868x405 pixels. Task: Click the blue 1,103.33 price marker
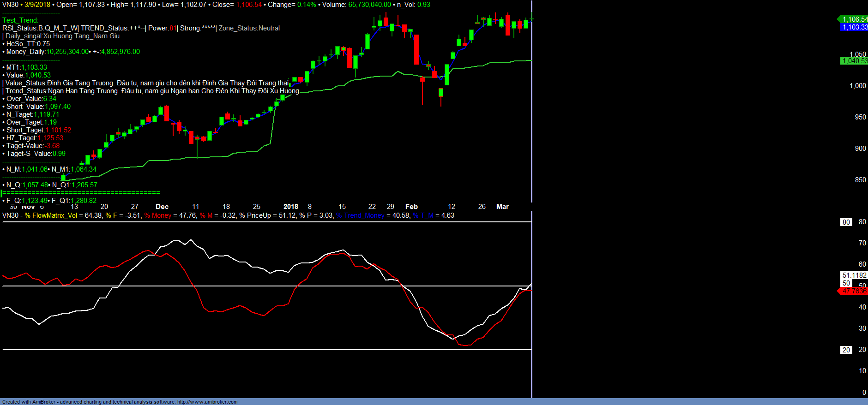pyautogui.click(x=854, y=27)
